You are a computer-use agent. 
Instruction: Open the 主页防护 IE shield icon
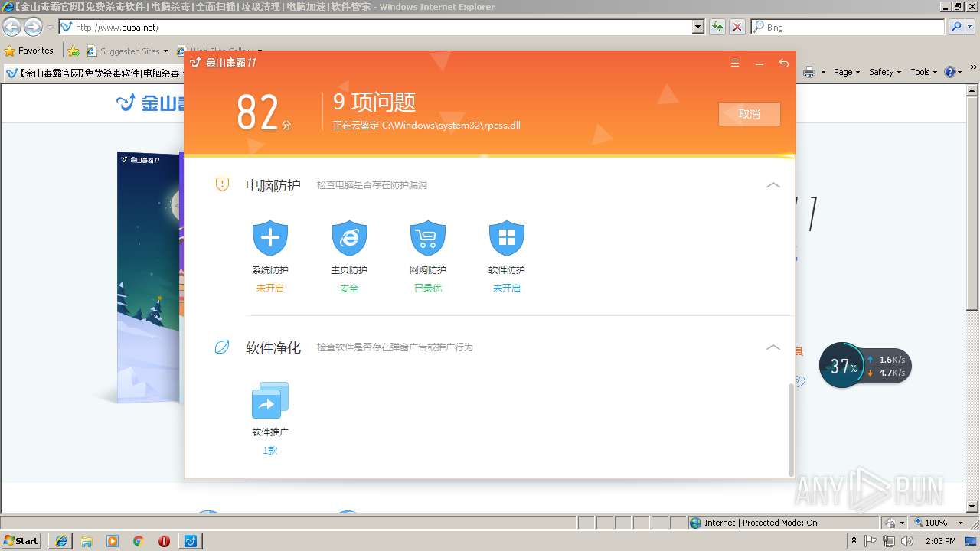[x=349, y=239]
